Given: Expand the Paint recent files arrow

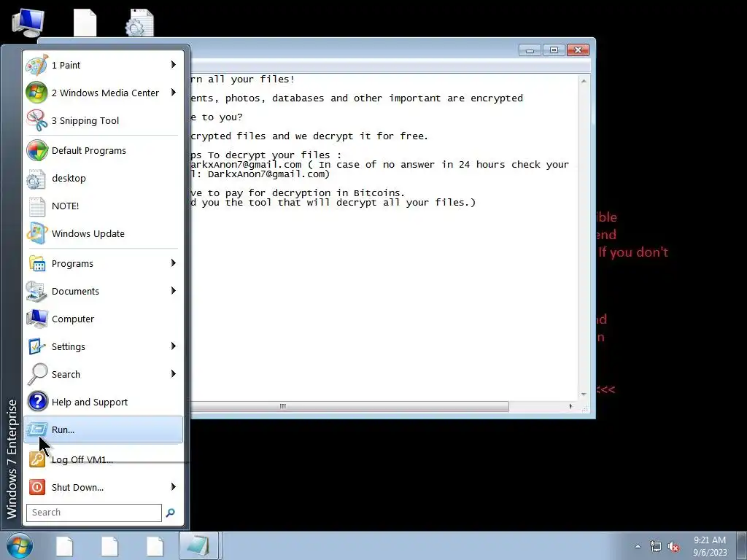Looking at the screenshot, I should coord(174,65).
